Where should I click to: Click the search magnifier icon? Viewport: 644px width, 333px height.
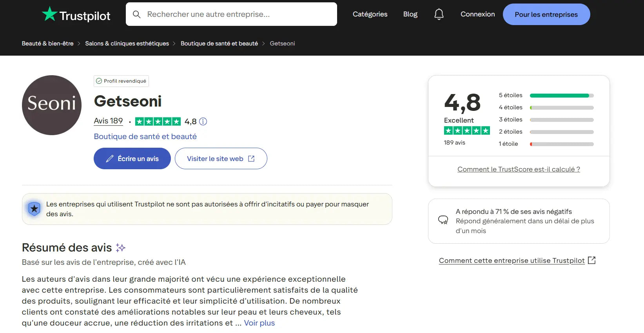(x=136, y=14)
